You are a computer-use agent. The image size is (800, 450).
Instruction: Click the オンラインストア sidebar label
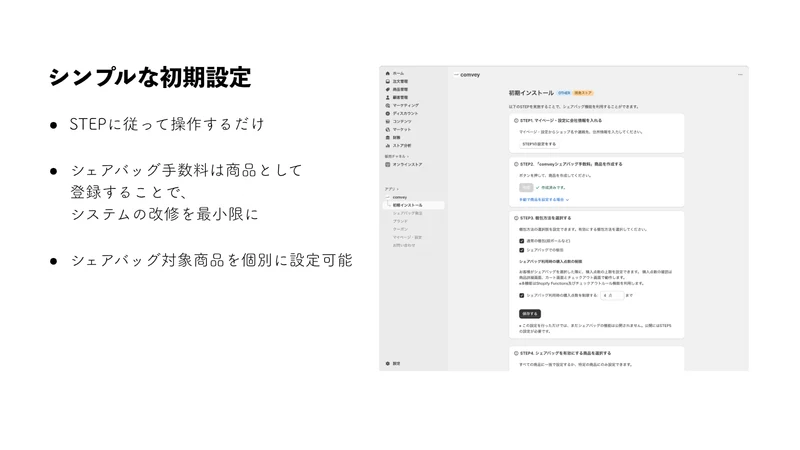407,165
